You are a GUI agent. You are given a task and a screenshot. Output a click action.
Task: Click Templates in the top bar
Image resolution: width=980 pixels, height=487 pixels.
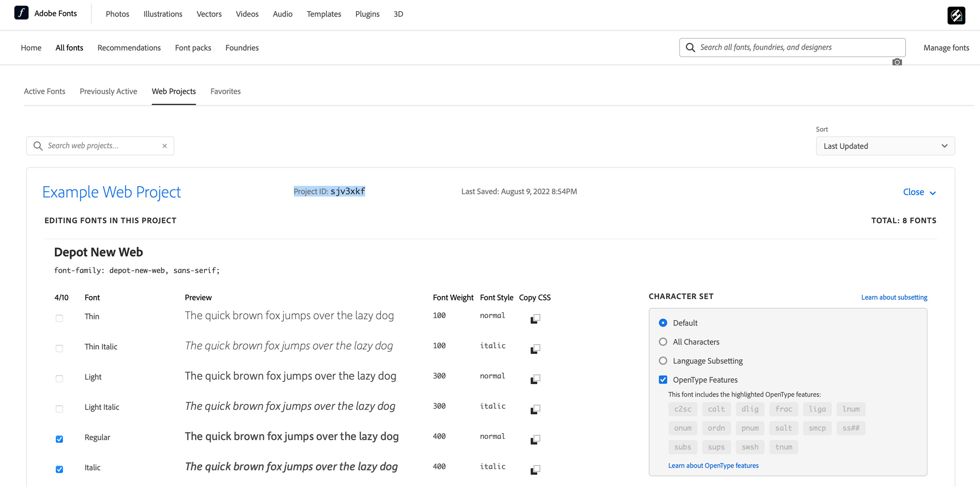[x=324, y=14]
